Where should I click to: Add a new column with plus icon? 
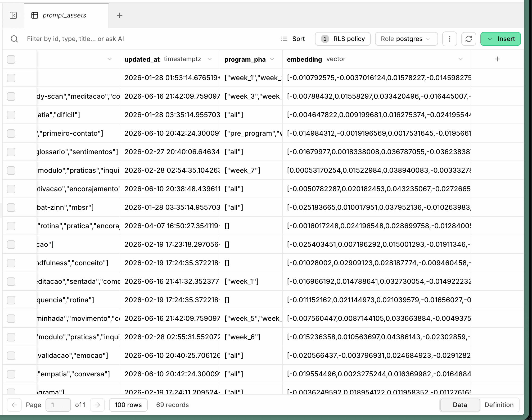[497, 59]
